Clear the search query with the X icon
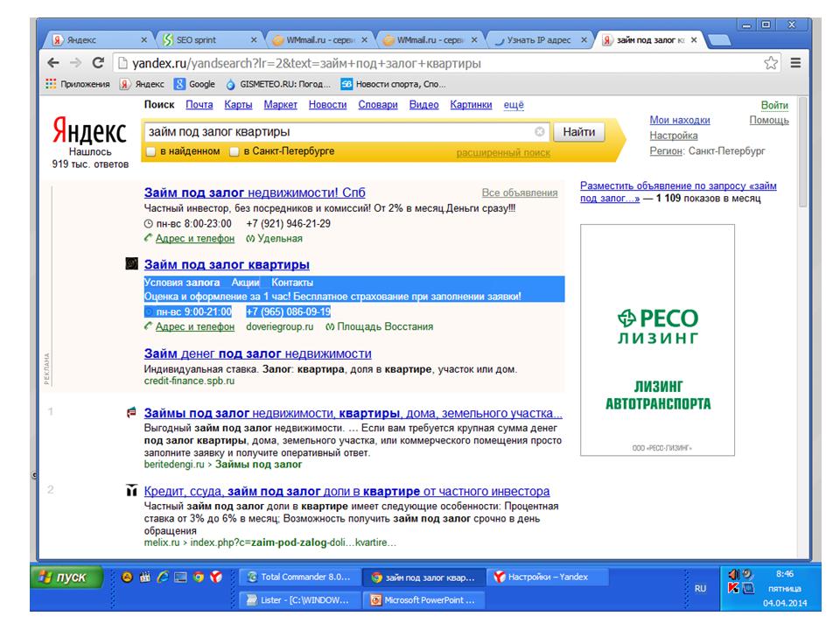 coord(540,132)
